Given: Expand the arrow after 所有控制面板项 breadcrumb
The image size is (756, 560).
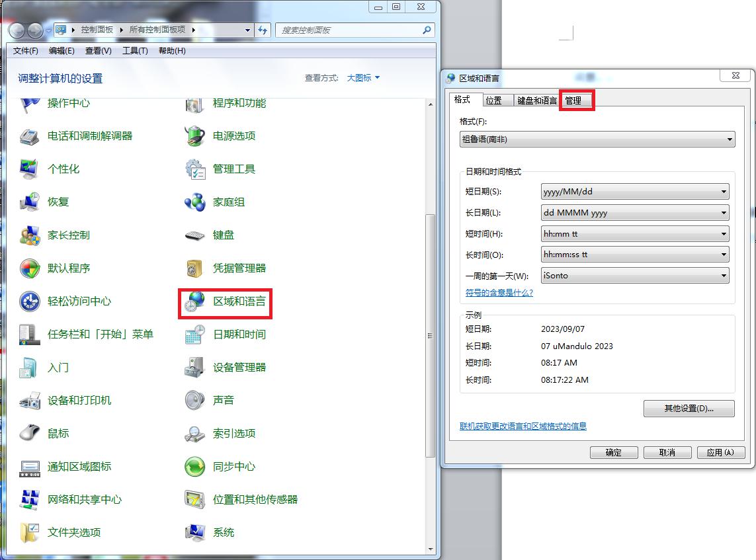Looking at the screenshot, I should click(x=193, y=30).
